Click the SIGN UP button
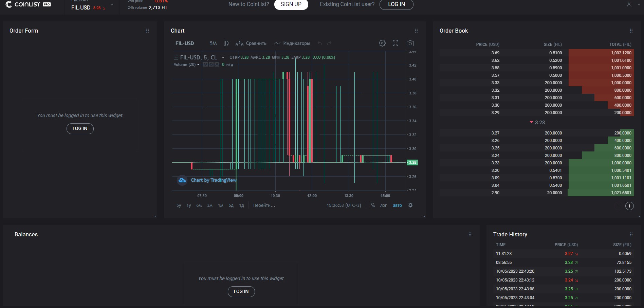 [x=291, y=4]
